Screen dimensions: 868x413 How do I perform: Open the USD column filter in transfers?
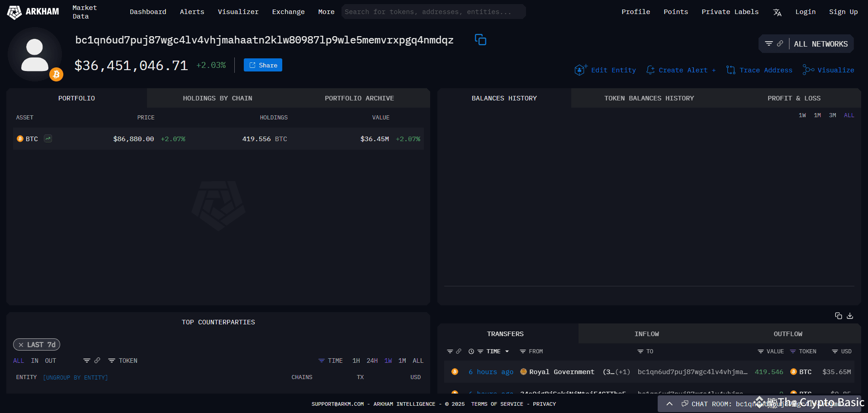pos(835,351)
